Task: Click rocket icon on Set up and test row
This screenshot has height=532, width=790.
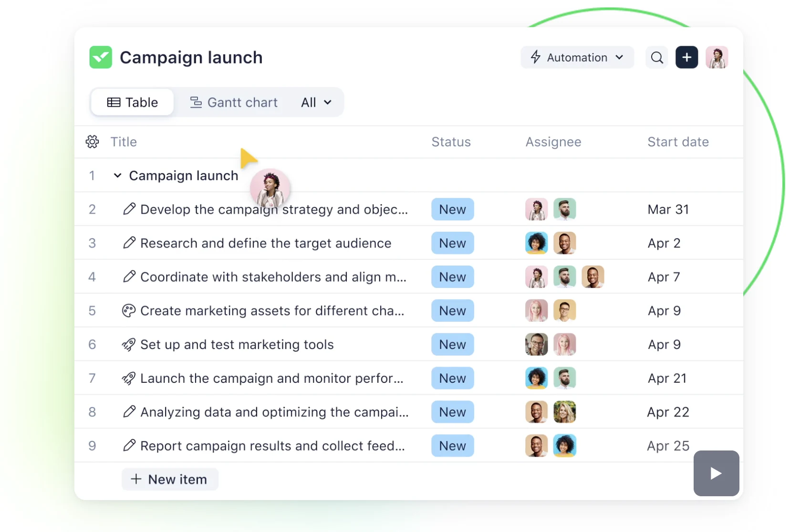Action: [x=129, y=344]
